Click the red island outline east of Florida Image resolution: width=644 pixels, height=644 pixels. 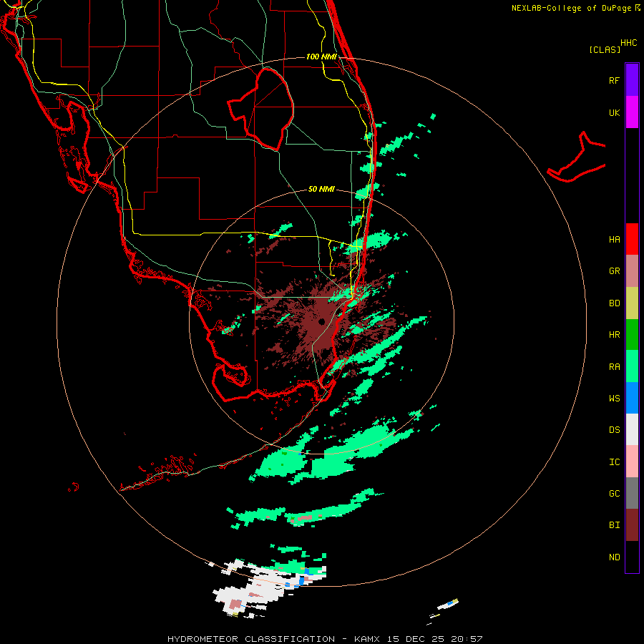tap(576, 157)
